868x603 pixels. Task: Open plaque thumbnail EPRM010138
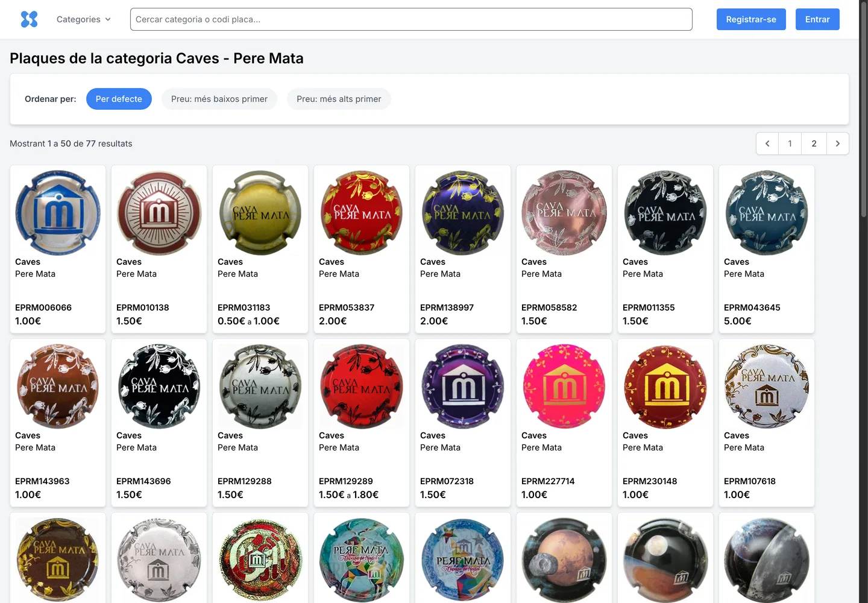[159, 213]
